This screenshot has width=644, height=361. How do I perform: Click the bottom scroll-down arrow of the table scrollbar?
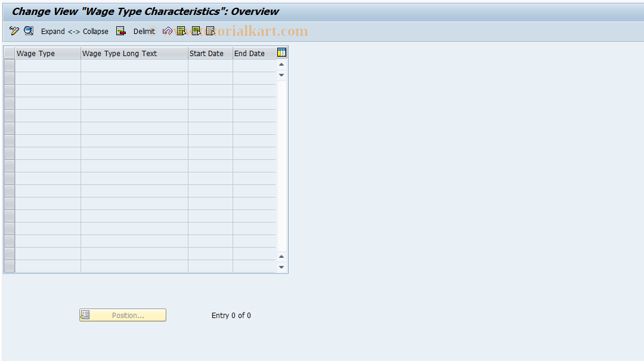click(x=281, y=267)
